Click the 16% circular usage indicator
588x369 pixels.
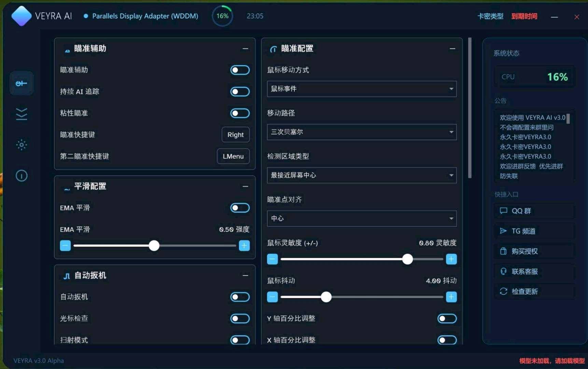coord(222,16)
